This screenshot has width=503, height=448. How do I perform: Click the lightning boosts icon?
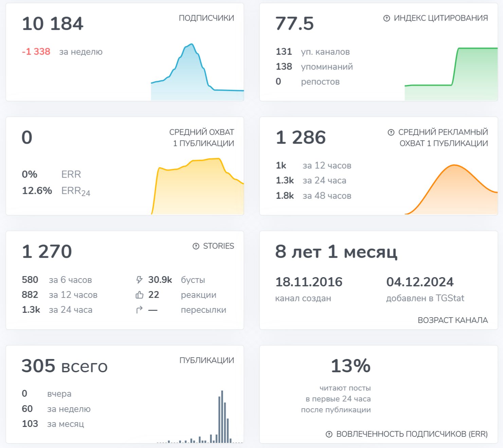point(139,280)
